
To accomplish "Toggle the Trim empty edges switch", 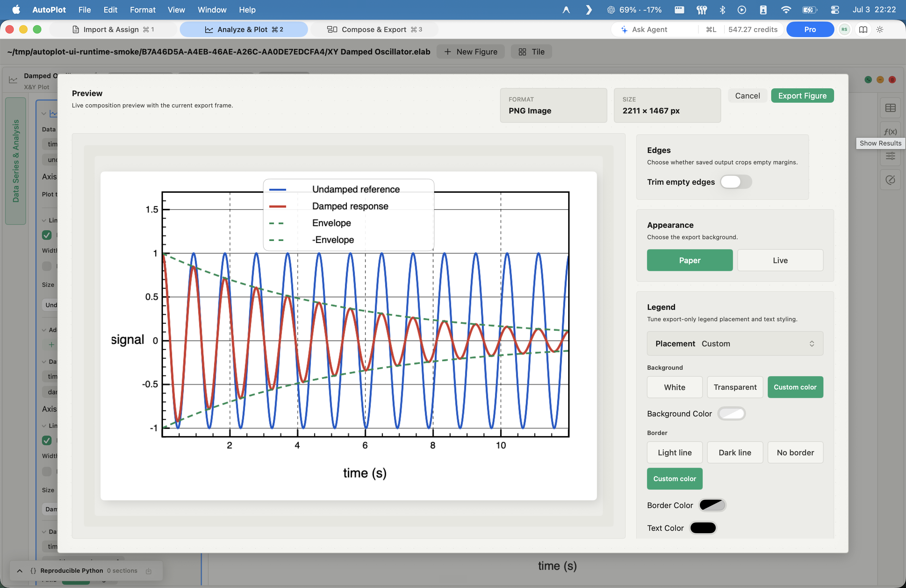I will pyautogui.click(x=736, y=182).
